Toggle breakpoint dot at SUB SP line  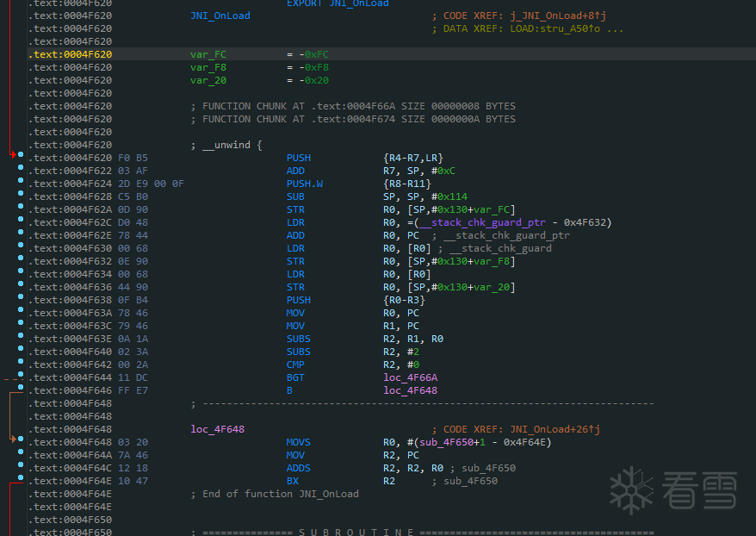coord(21,193)
